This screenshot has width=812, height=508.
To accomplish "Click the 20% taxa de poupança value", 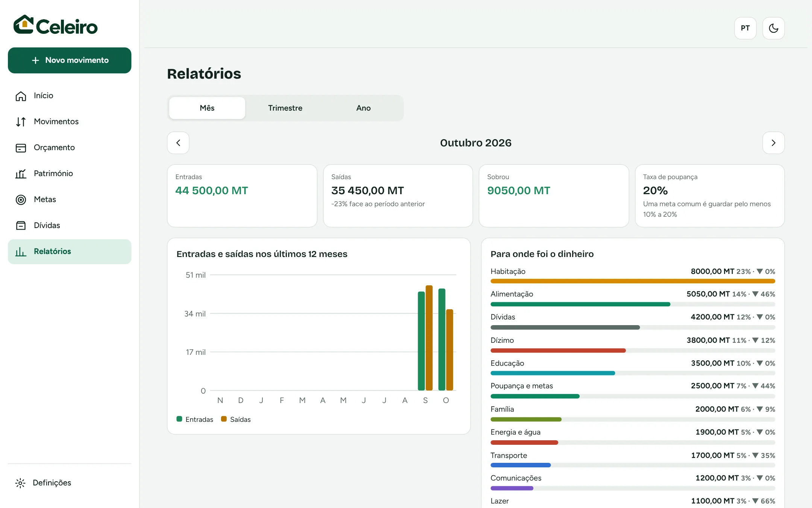I will coord(655,191).
